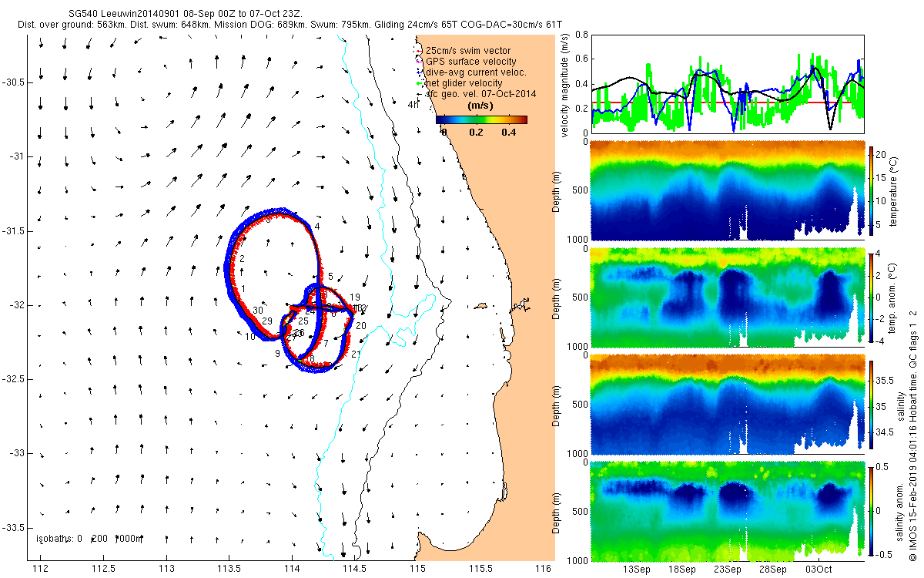The width and height of the screenshot is (924, 578).
Task: Click longitude tick "112" on the map axis
Action: [x=41, y=568]
